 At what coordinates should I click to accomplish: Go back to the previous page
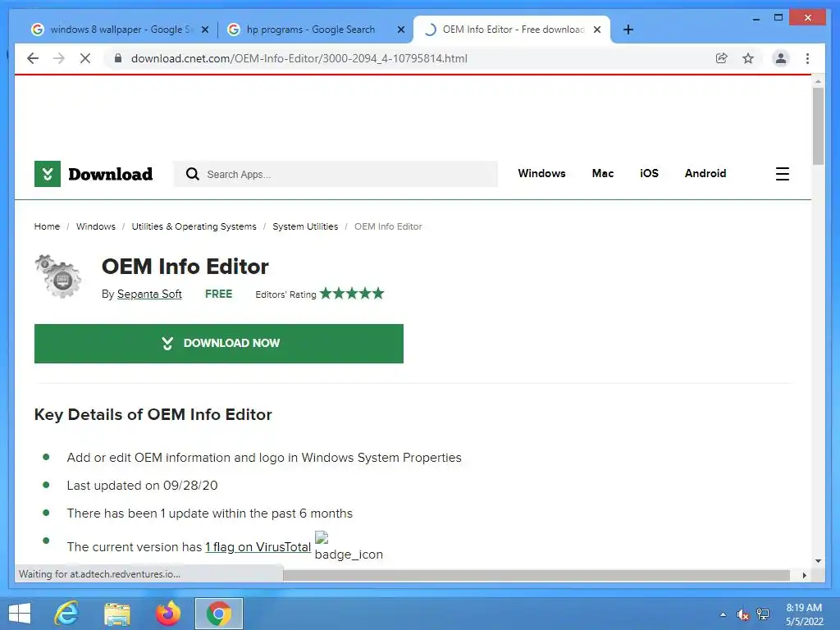33,58
